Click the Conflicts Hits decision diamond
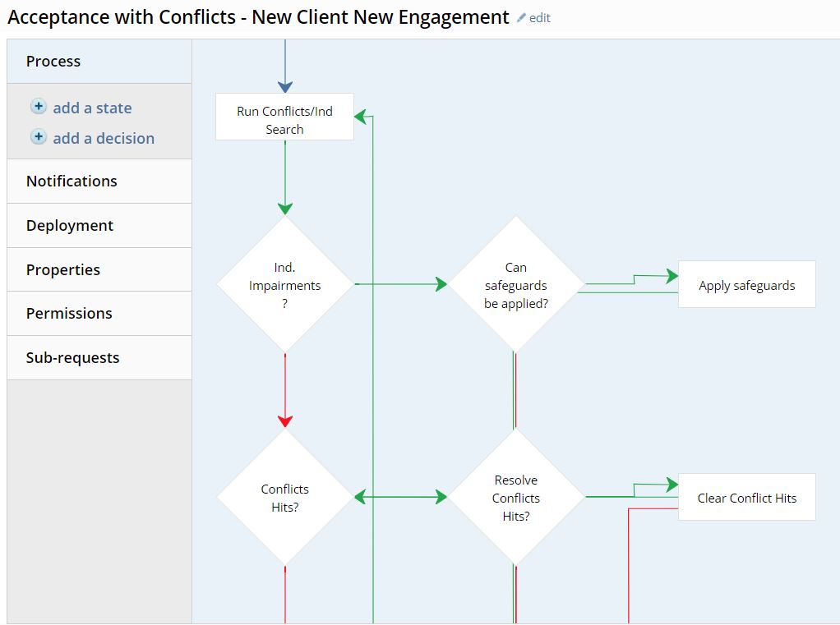840x625 pixels. (285, 498)
